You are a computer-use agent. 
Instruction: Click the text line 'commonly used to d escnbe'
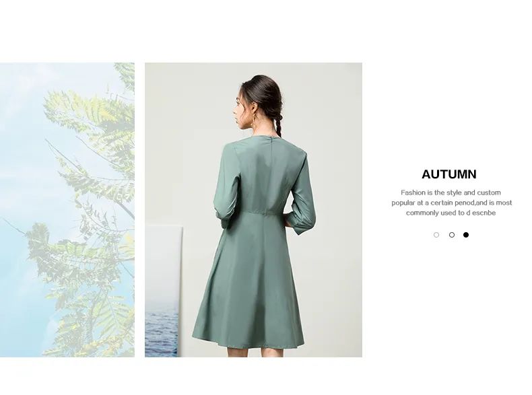click(451, 213)
